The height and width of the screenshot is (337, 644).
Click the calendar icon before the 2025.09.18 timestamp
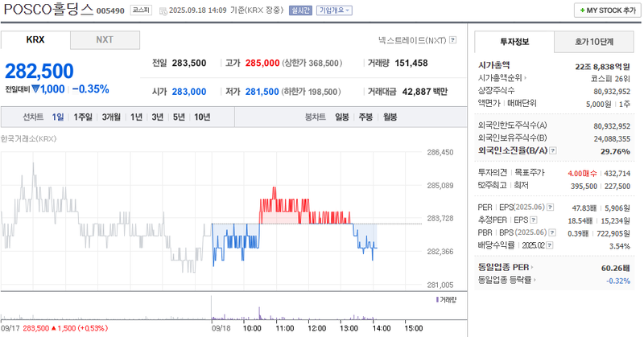163,10
